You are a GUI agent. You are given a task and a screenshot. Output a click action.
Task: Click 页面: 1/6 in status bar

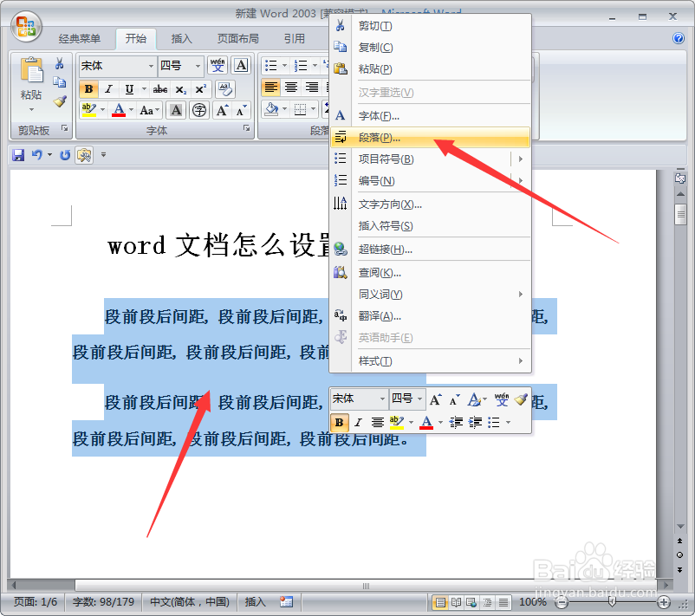(36, 602)
